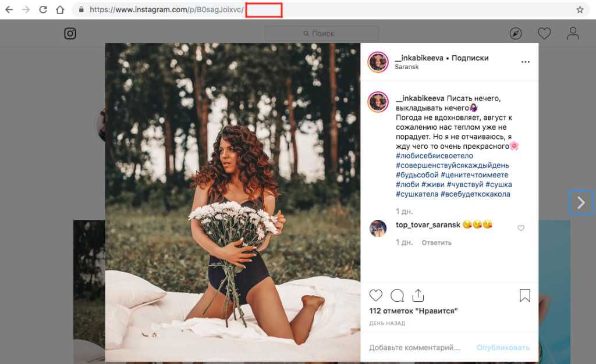Image resolution: width=596 pixels, height=364 pixels.
Task: Click the share post icon
Action: [418, 295]
